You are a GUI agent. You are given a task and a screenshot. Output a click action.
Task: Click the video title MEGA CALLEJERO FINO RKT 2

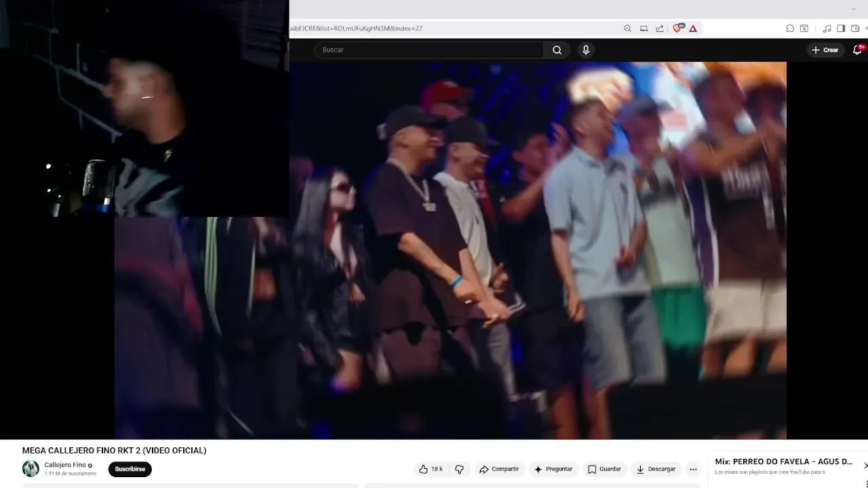click(114, 450)
